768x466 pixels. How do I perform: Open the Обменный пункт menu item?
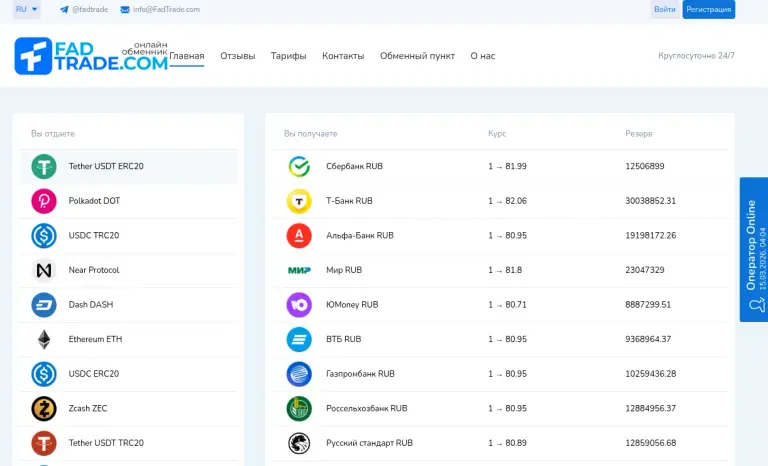pos(417,56)
